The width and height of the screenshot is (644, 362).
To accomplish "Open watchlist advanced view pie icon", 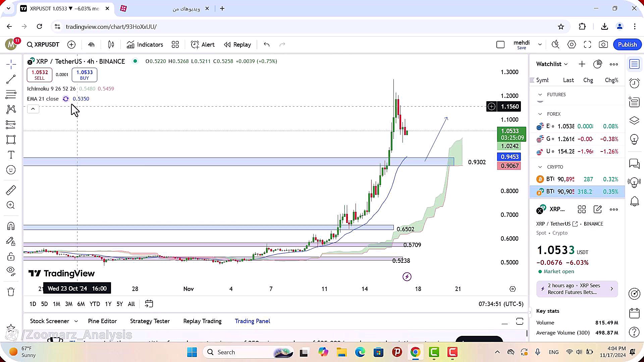I will 598,64.
